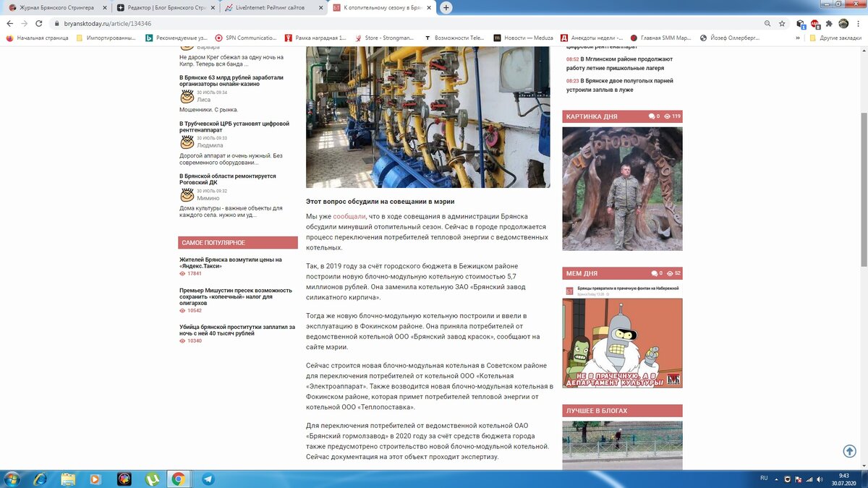
Task: Open 'Премьер Мишустин пресек' popular article
Action: click(x=236, y=296)
